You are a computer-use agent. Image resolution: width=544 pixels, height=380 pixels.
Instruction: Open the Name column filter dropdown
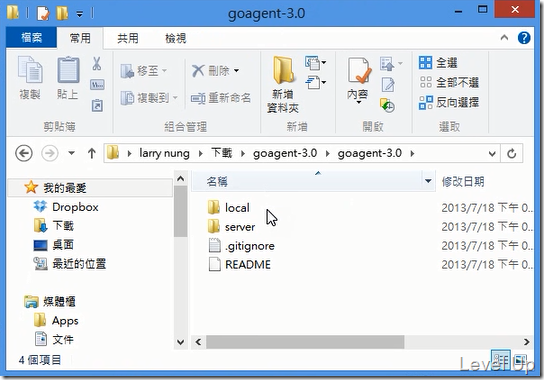point(428,181)
